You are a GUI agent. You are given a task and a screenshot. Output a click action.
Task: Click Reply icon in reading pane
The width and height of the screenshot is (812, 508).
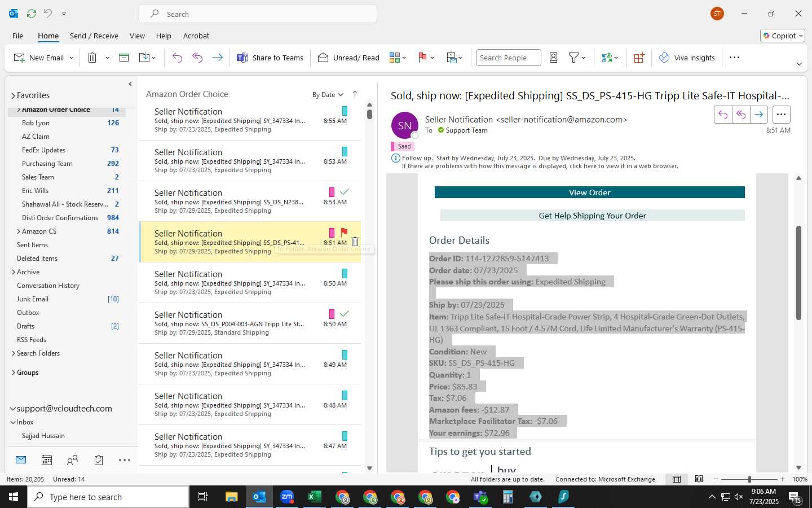722,115
